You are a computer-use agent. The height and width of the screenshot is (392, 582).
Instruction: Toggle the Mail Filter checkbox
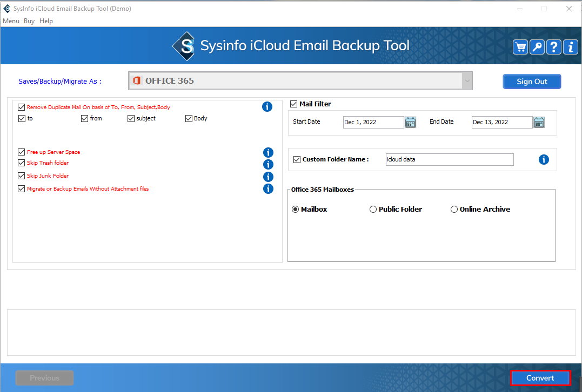click(294, 104)
